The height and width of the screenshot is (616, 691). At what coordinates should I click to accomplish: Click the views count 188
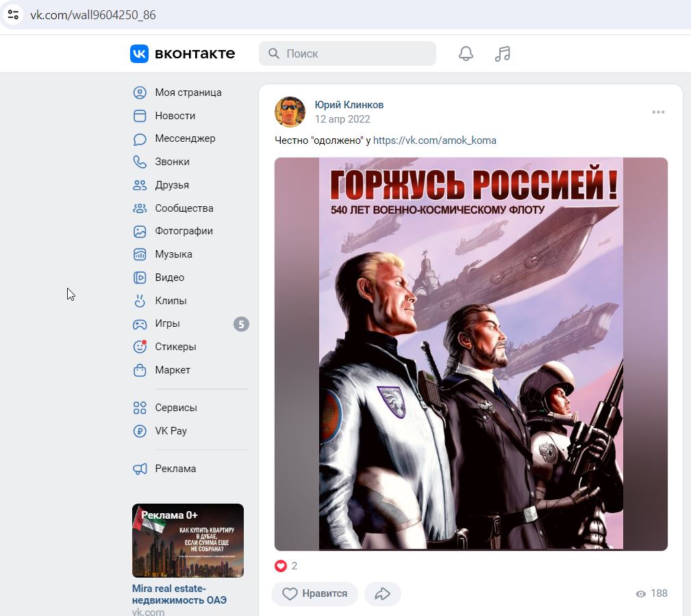659,593
